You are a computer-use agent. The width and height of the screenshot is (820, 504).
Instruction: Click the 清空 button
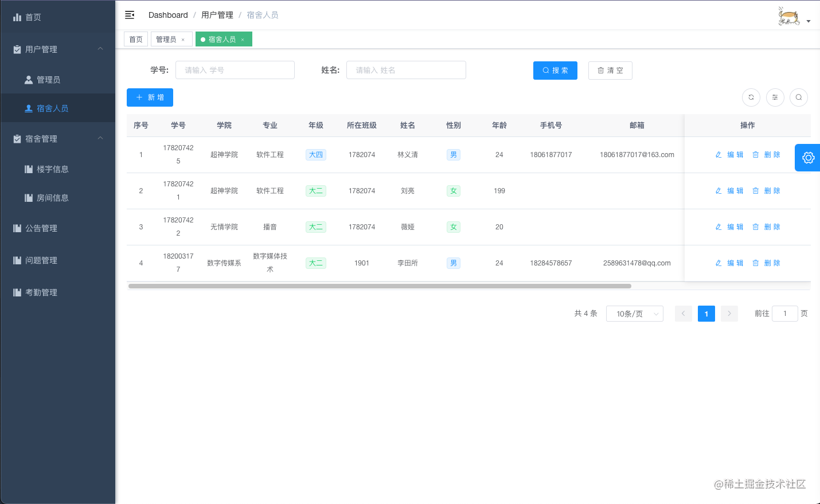(610, 71)
